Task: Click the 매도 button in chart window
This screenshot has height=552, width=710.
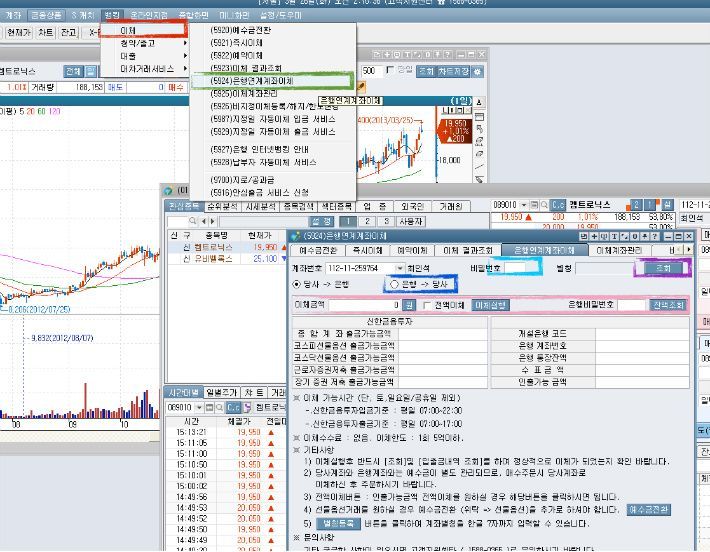Action: (115, 87)
